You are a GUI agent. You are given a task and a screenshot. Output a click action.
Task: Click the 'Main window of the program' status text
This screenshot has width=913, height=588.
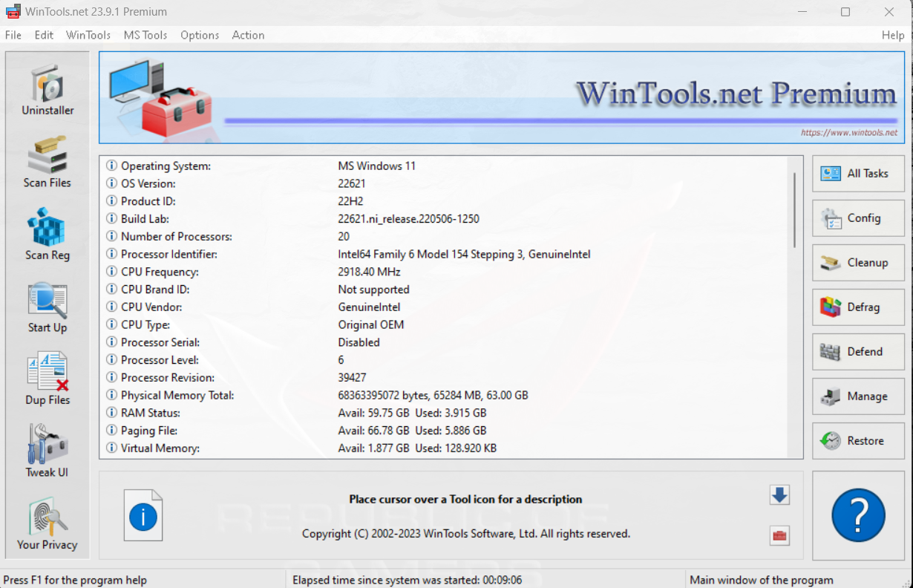(762, 580)
